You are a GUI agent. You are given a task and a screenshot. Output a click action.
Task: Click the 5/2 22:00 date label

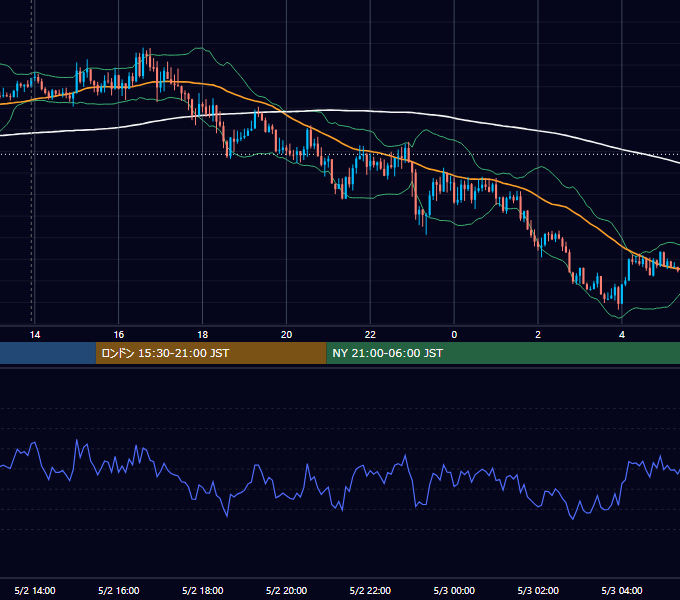point(370,590)
